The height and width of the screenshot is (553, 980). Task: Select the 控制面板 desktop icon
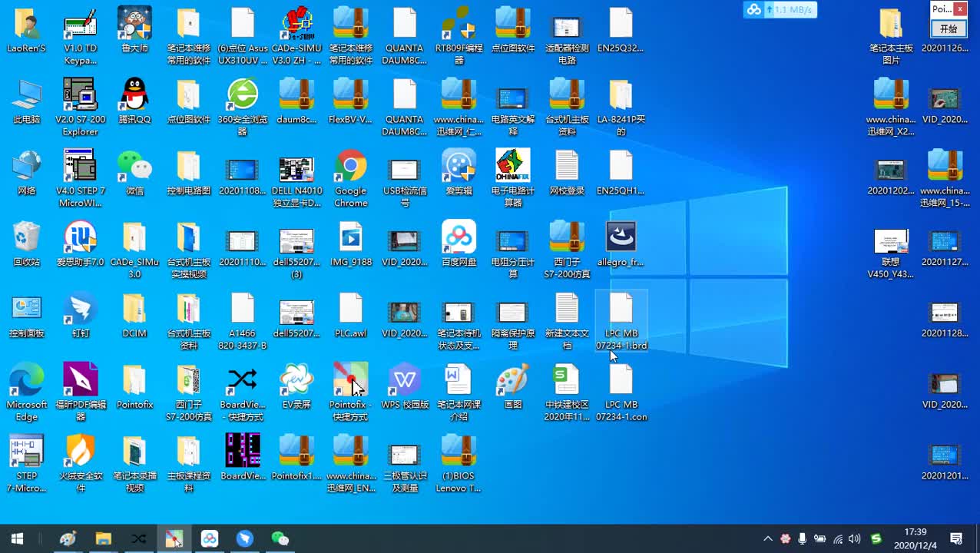pos(27,316)
